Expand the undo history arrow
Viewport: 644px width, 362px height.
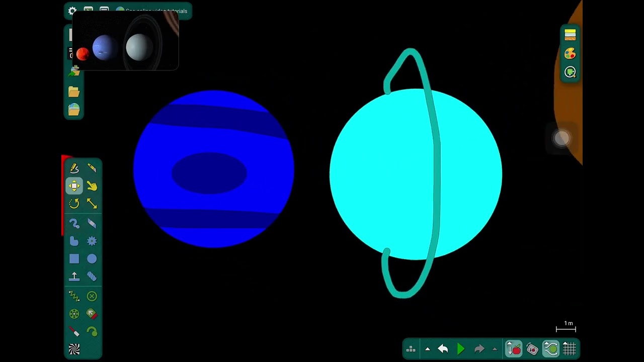428,349
